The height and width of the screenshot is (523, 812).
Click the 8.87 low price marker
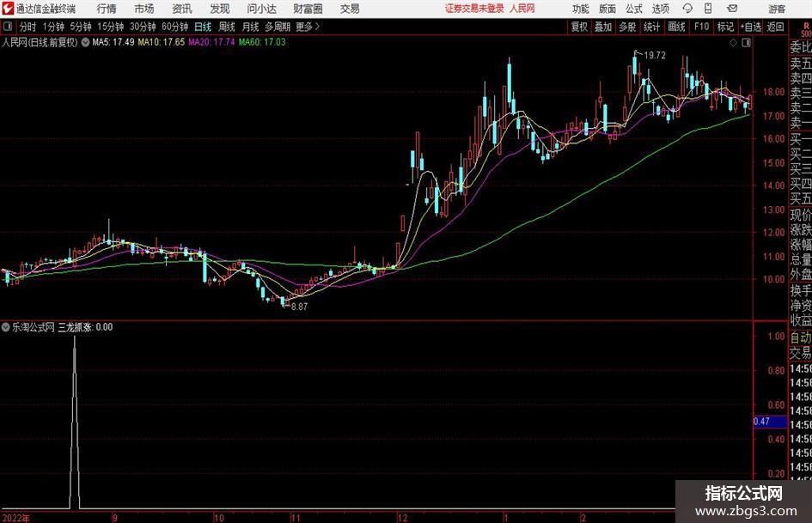pyautogui.click(x=299, y=307)
